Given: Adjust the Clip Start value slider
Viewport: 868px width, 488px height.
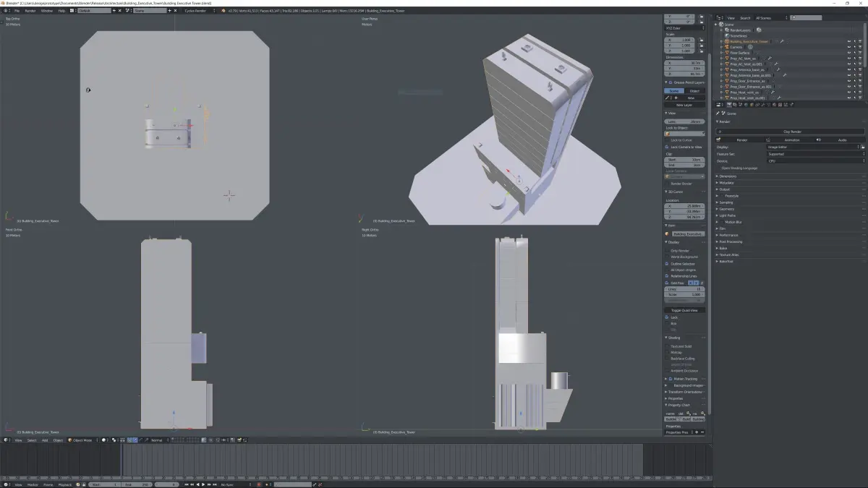Looking at the screenshot, I should [x=684, y=159].
